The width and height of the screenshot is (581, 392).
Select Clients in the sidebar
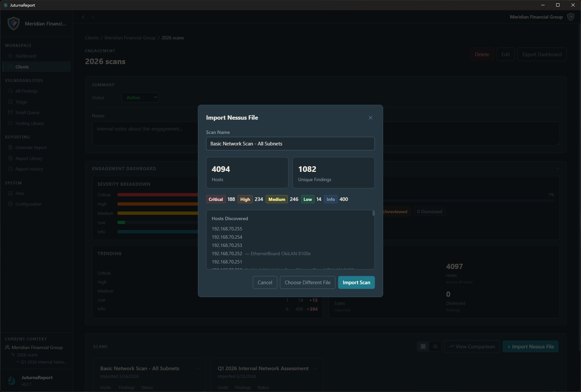click(x=22, y=66)
